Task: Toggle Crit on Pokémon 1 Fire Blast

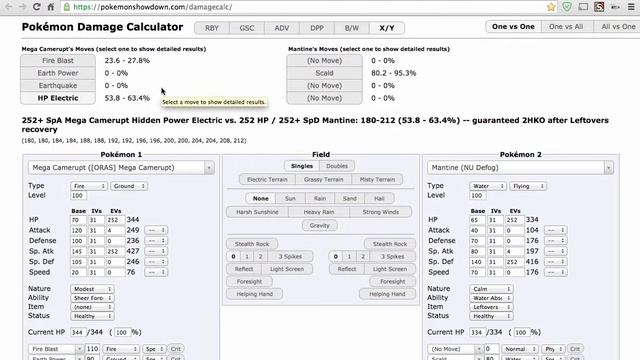Action: click(x=176, y=349)
